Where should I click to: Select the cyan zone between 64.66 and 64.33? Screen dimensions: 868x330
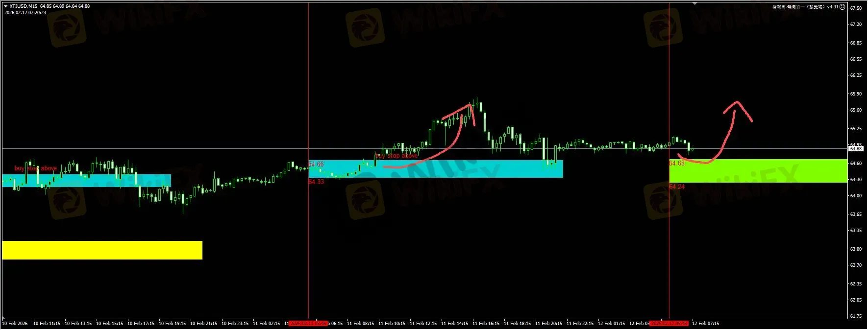point(436,169)
